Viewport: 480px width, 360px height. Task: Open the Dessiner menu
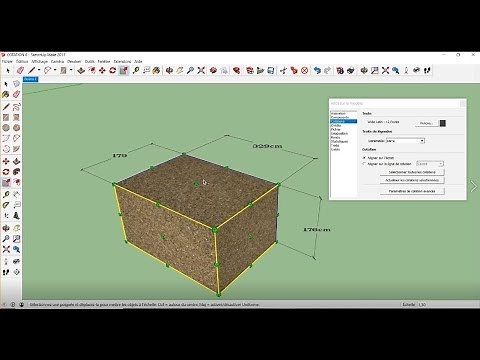click(74, 62)
